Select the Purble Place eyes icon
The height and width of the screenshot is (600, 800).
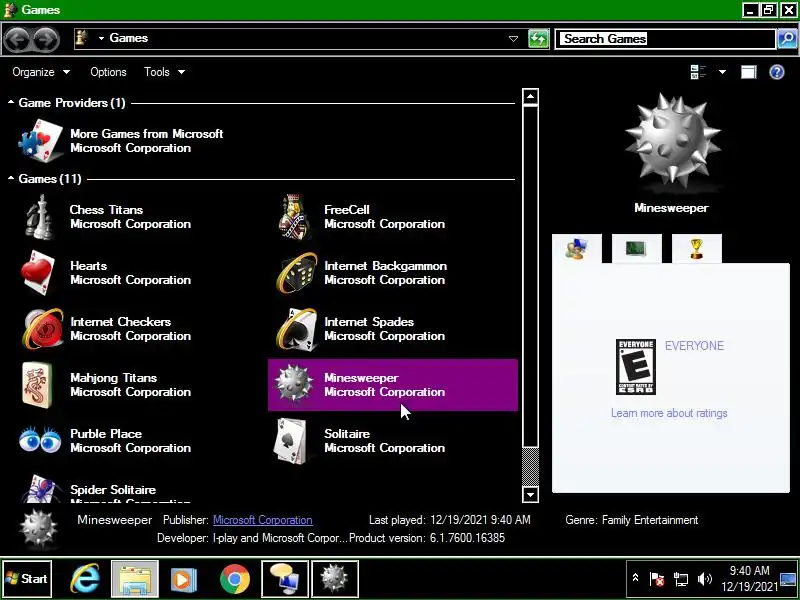click(40, 440)
